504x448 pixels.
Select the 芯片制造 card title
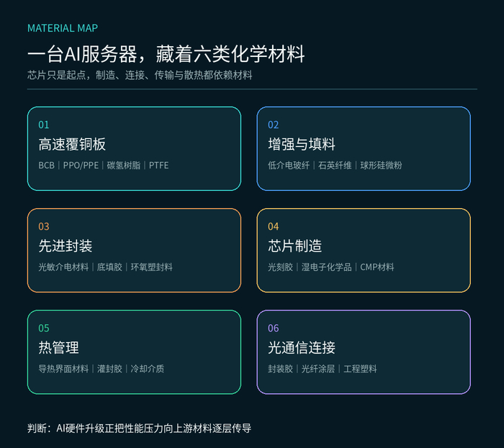[x=294, y=246]
